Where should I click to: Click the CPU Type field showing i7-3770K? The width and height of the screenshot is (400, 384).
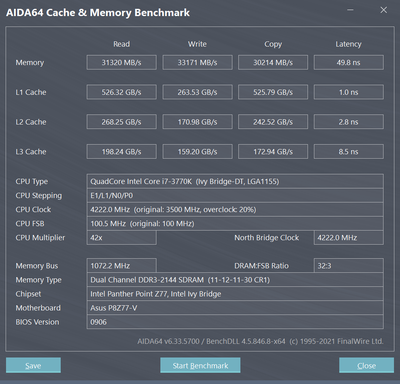235,181
